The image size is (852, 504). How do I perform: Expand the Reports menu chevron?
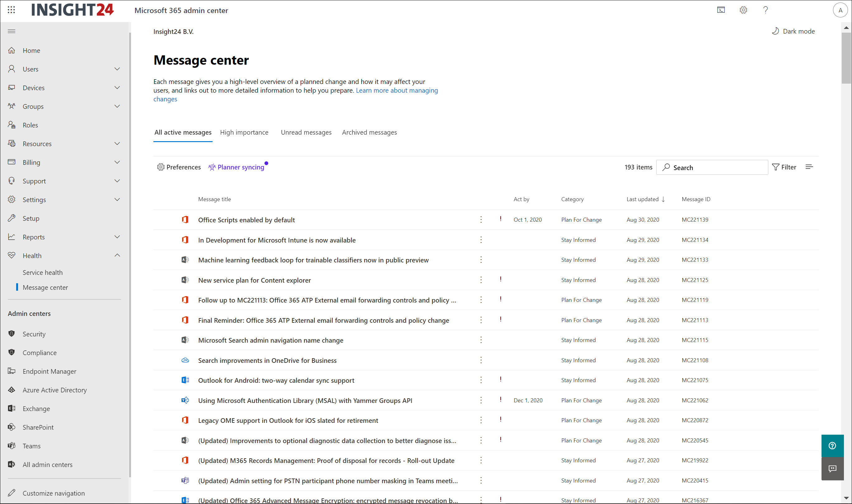tap(117, 237)
